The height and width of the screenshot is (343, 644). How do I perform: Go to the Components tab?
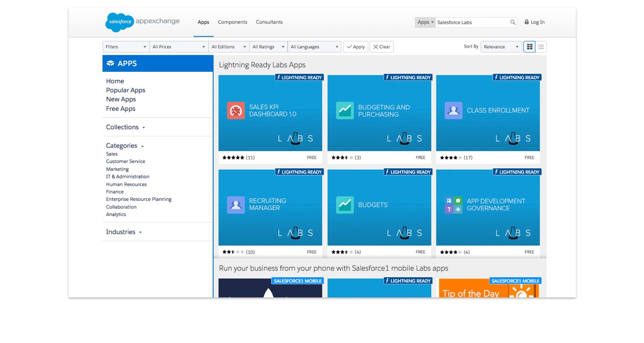pos(232,22)
